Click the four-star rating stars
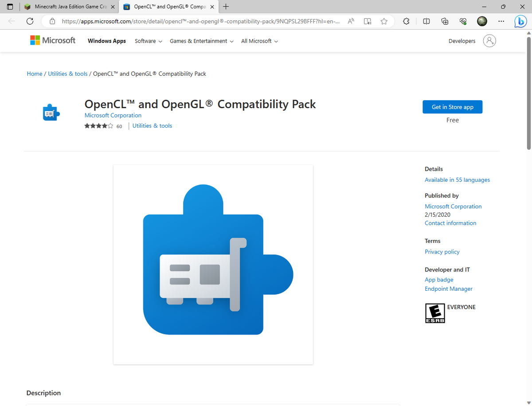 pyautogui.click(x=98, y=126)
